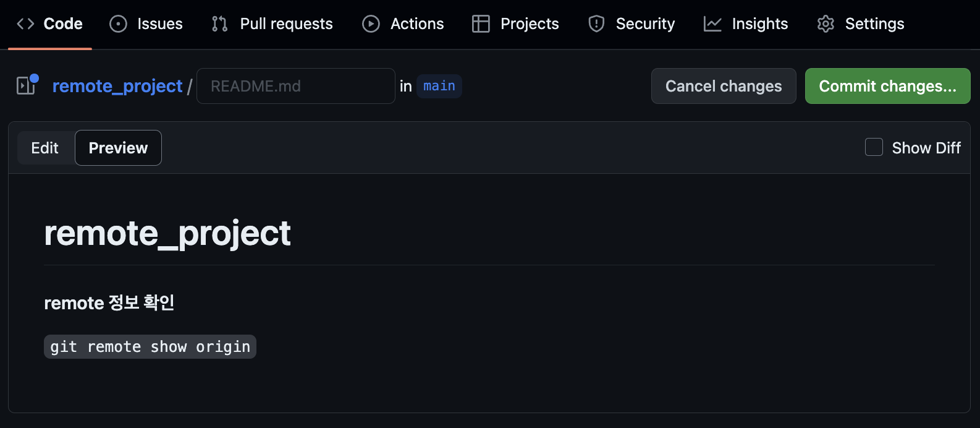Click the Issues circle icon
Viewport: 980px width, 428px height.
click(x=118, y=24)
